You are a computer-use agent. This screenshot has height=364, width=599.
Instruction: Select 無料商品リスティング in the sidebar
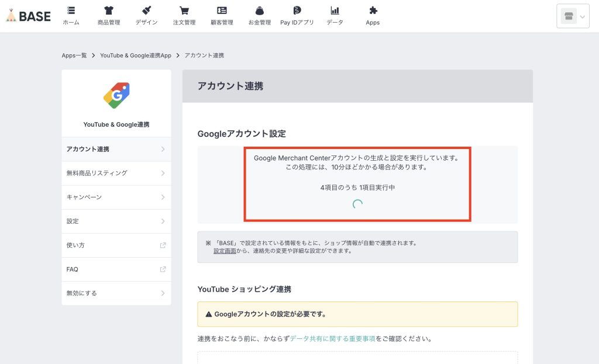click(x=116, y=173)
